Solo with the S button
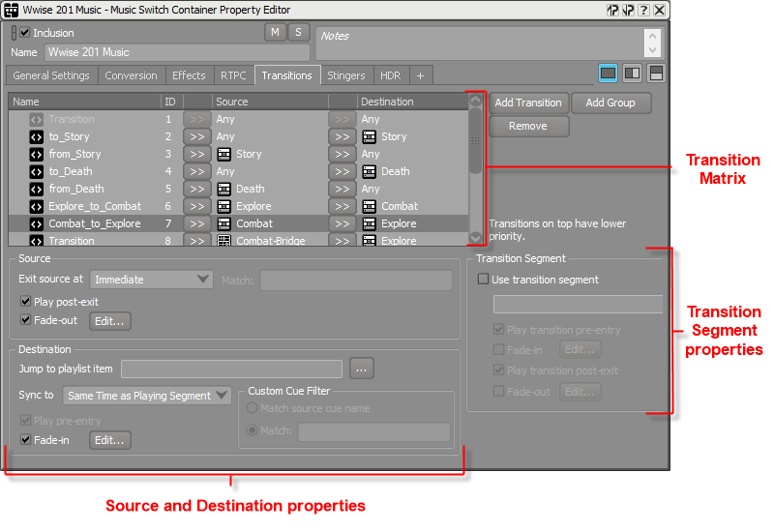Viewport: 774px width, 532px height. 298,32
